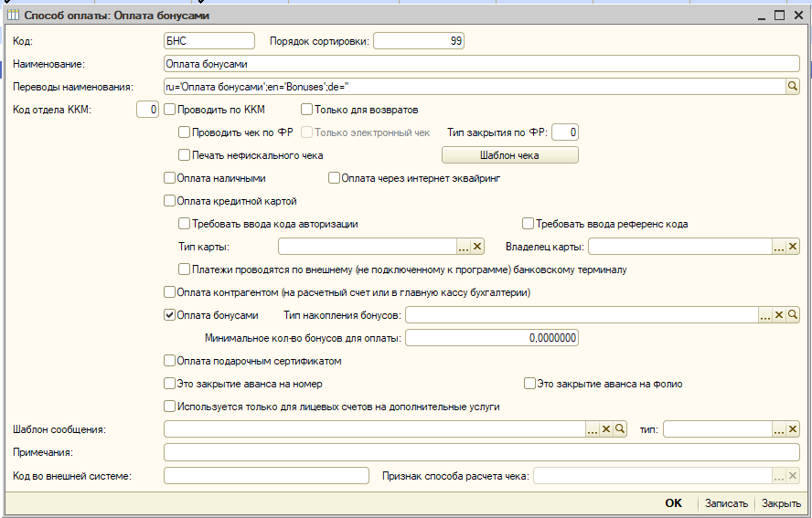
Task: Open selection list for Владелец карты
Action: pos(779,247)
